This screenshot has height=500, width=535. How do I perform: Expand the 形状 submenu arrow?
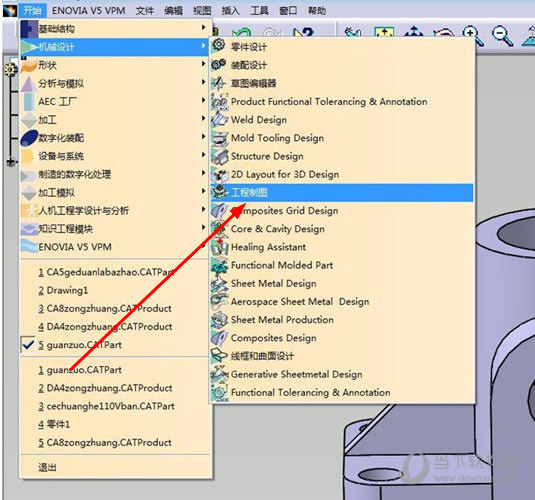click(203, 64)
